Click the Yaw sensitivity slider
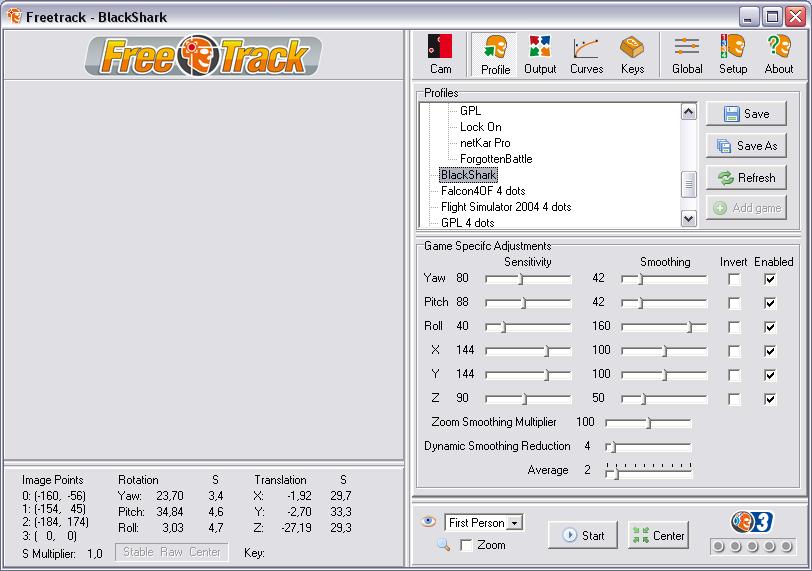Image resolution: width=812 pixels, height=571 pixels. point(528,279)
